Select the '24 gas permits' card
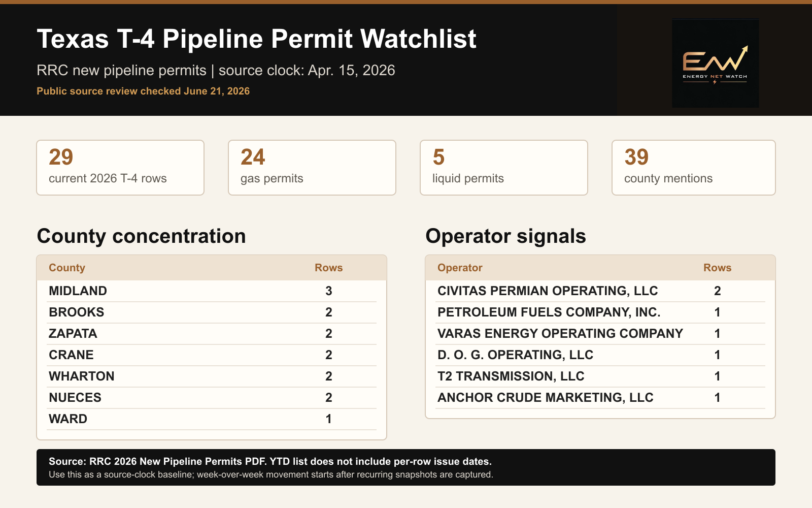 coord(312,168)
